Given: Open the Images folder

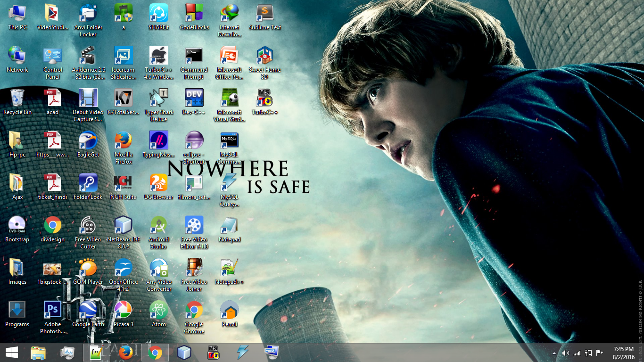Looking at the screenshot, I should (17, 272).
